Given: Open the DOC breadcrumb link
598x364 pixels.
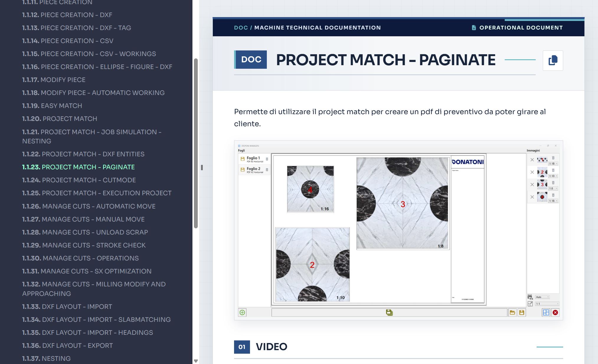Looking at the screenshot, I should (x=241, y=28).
